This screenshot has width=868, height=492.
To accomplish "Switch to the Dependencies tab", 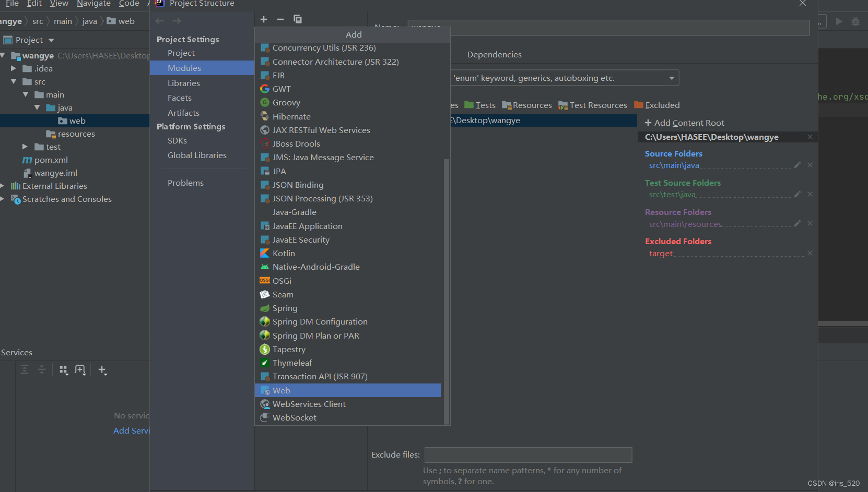I will (x=494, y=54).
